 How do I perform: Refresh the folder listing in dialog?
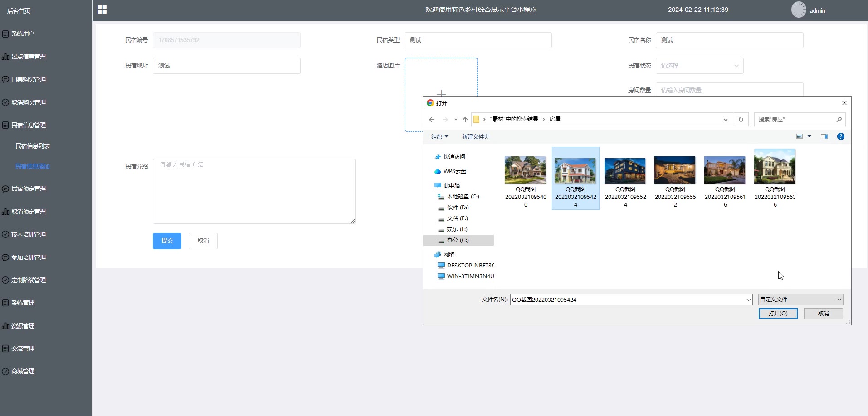[x=741, y=120]
